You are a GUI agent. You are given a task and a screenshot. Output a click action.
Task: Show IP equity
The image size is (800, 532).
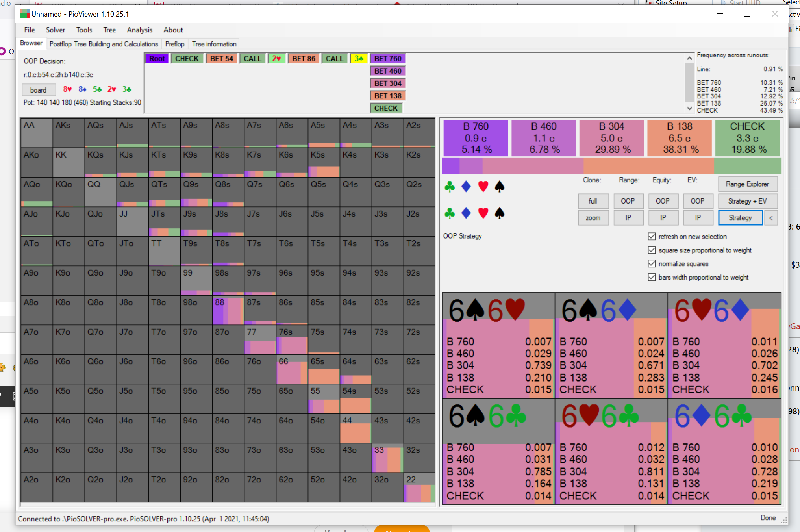[x=663, y=218]
